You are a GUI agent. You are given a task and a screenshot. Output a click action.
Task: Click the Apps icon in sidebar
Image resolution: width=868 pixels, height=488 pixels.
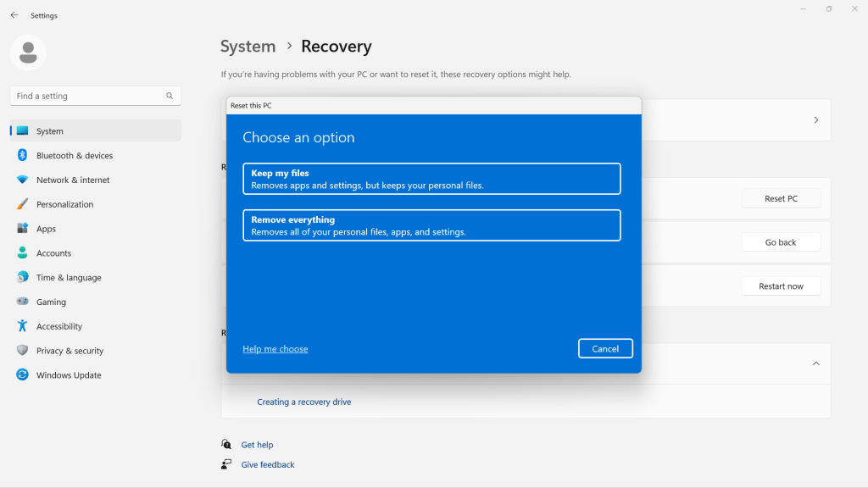coord(22,228)
